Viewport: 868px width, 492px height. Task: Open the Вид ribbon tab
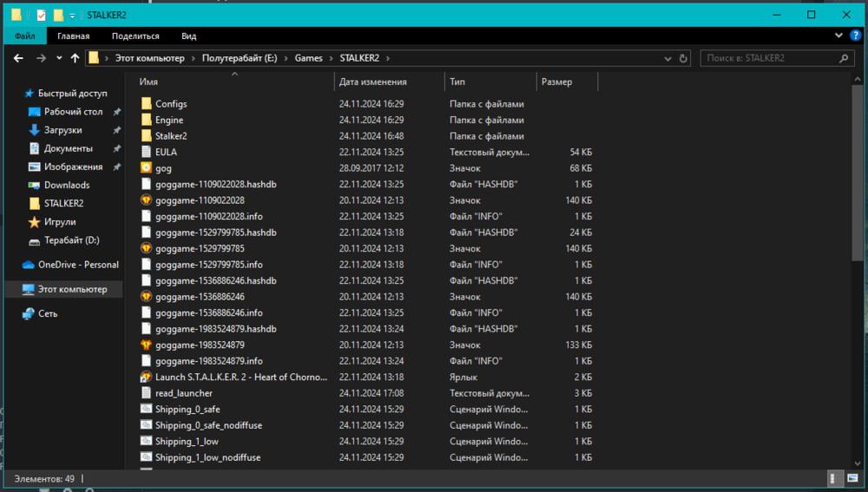click(188, 36)
